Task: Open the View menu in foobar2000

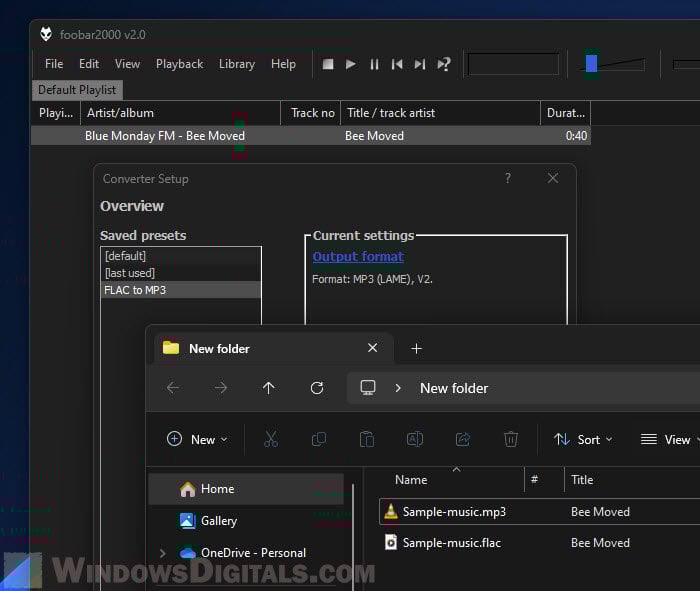Action: tap(127, 64)
